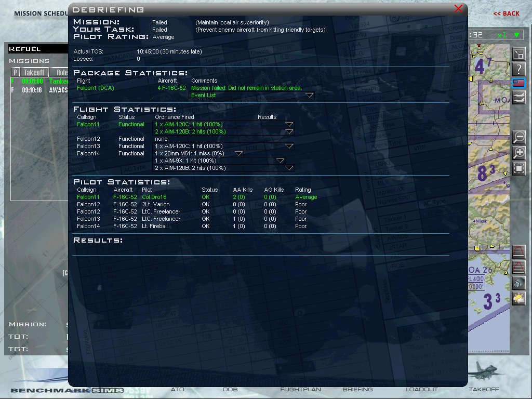
Task: Go back with the << BACK link
Action: (506, 14)
